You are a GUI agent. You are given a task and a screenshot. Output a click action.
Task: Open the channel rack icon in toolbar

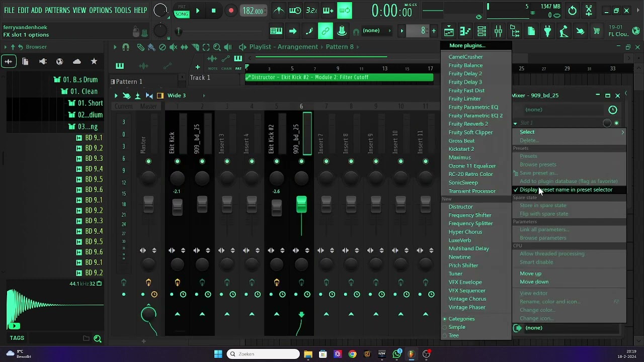tap(481, 31)
